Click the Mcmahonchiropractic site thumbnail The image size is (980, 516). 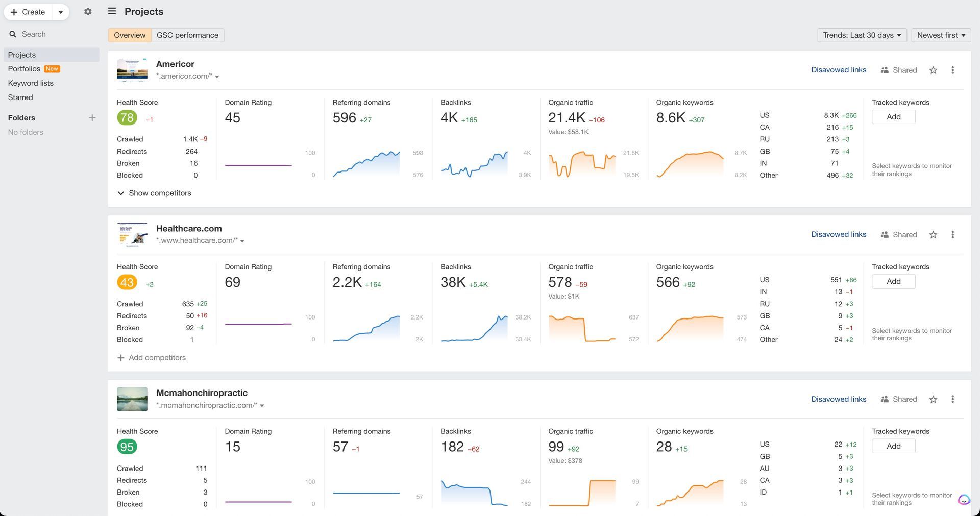[132, 399]
